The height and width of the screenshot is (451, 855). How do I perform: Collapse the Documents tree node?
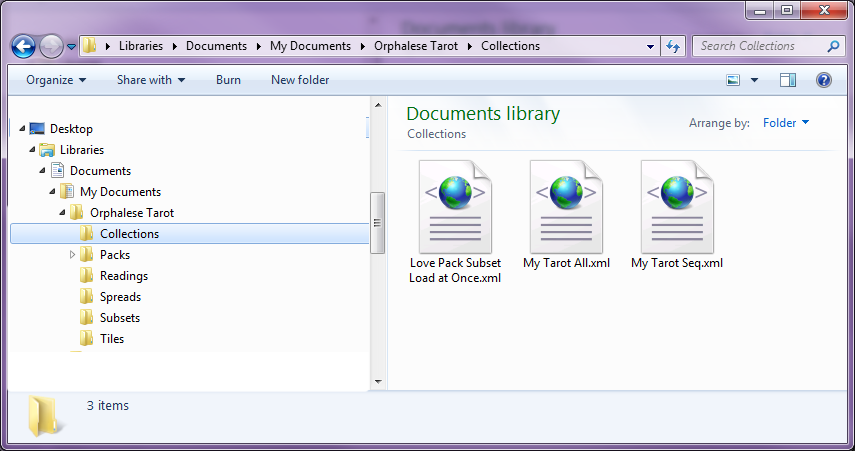[x=42, y=171]
